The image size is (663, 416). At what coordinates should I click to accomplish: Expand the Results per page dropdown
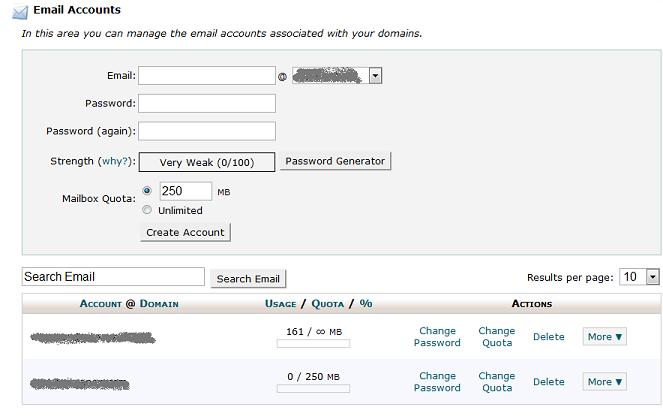coord(652,277)
